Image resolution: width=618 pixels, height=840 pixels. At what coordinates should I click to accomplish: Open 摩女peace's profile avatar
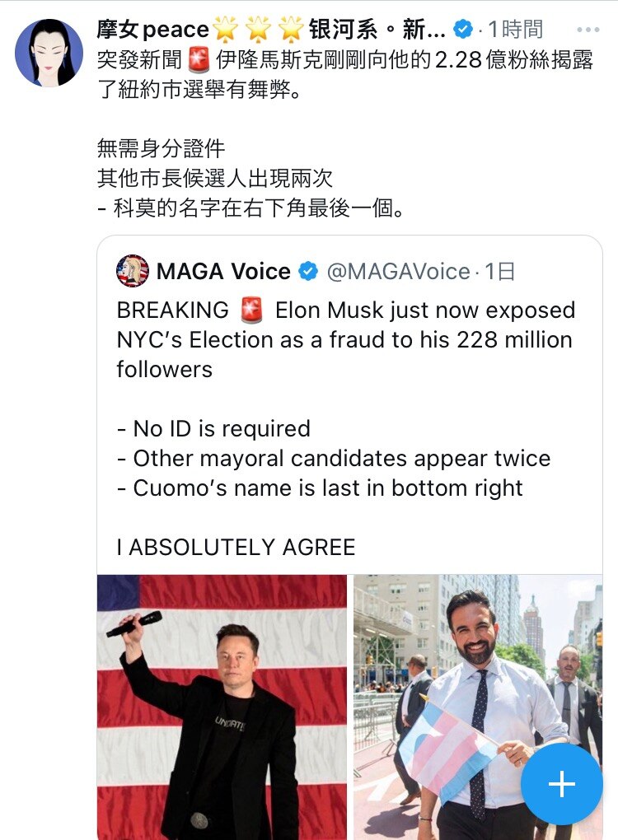tap(49, 53)
